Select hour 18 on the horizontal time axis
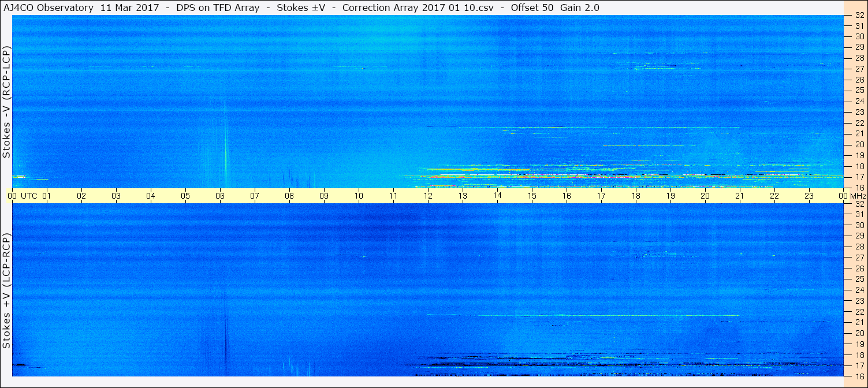868x388 pixels. (636, 196)
